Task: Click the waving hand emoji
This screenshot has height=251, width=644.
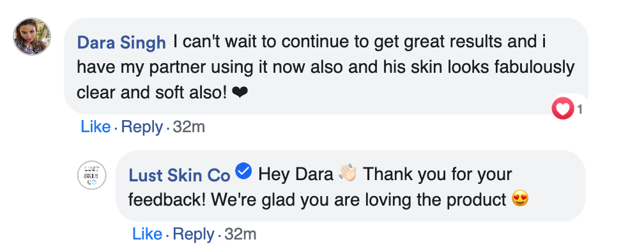Action: [x=348, y=173]
